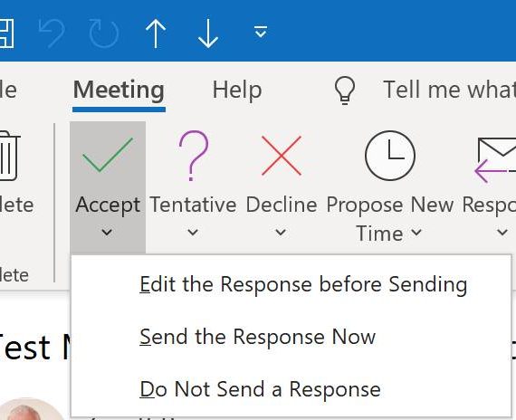
Task: Expand the Tentative dropdown chevron
Action: pos(193,233)
